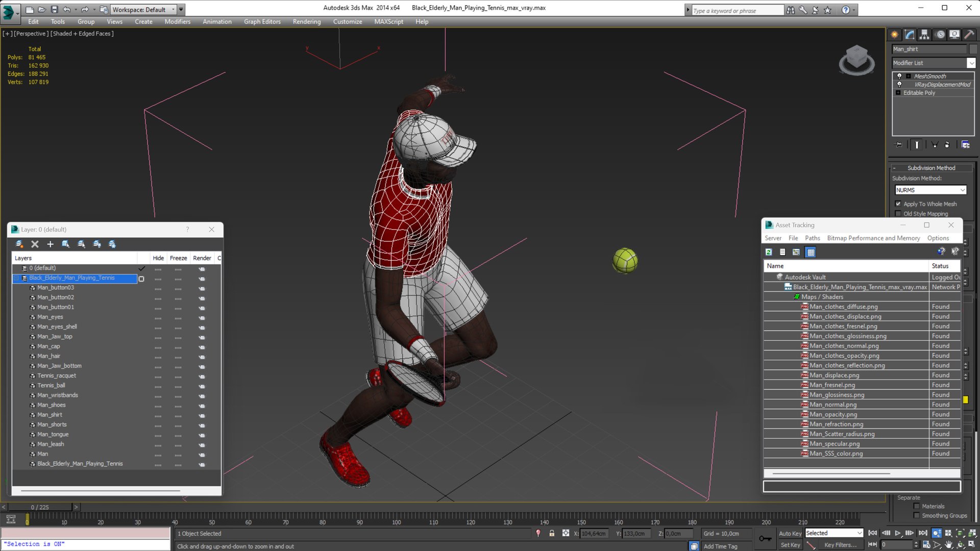
Task: Click the Man_shirt object color swatch
Action: tap(973, 49)
